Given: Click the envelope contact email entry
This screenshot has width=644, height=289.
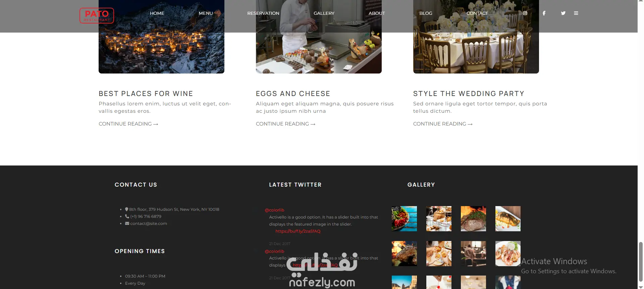Looking at the screenshot, I should [x=146, y=224].
